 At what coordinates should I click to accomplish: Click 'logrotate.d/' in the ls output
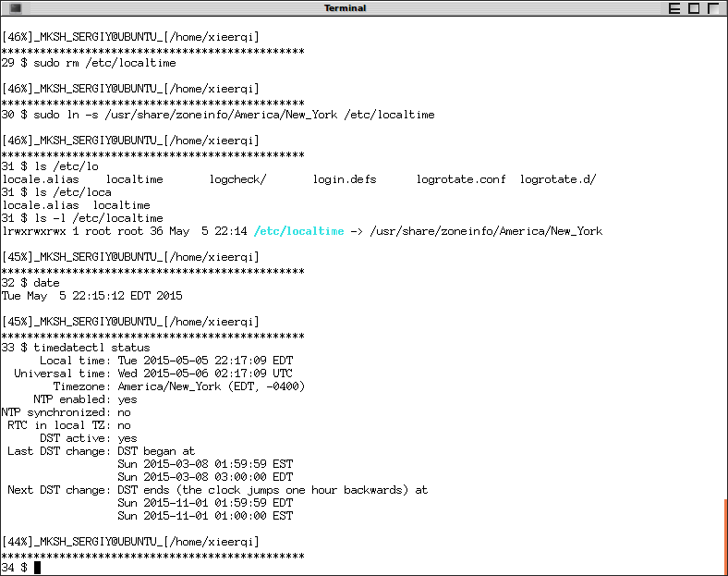[x=558, y=179]
